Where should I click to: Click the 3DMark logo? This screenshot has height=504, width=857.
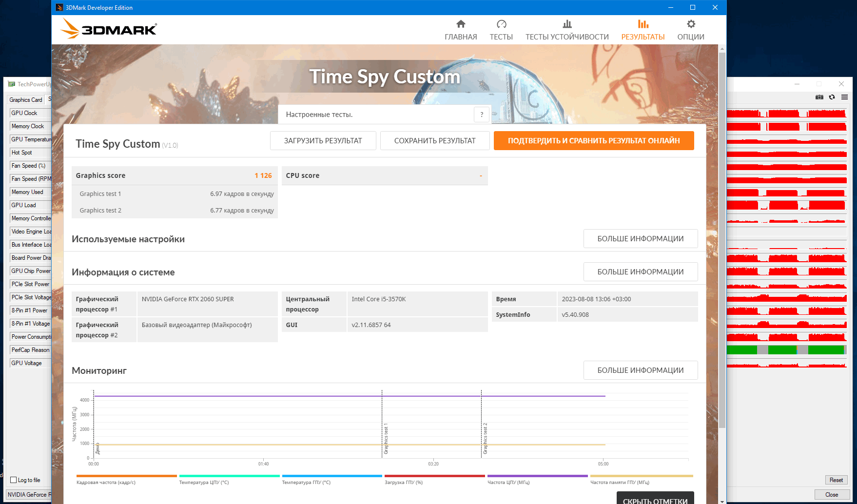coord(108,29)
